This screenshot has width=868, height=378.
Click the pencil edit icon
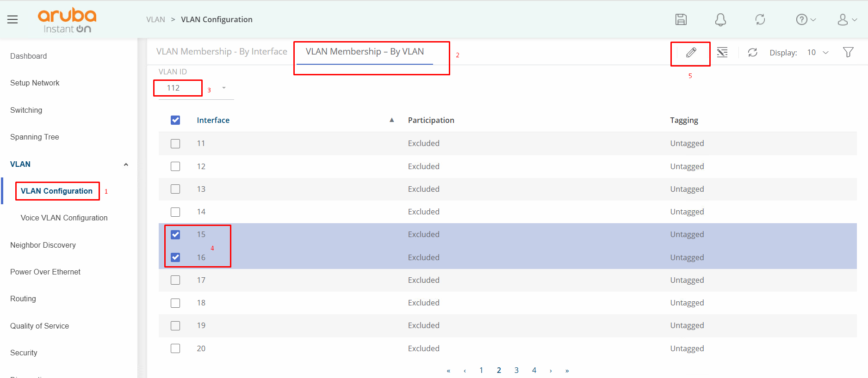(691, 53)
